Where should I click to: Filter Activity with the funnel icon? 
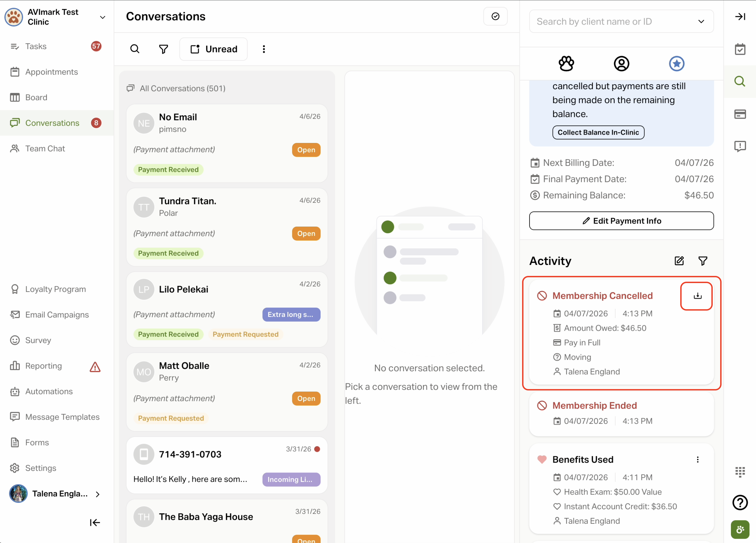703,261
